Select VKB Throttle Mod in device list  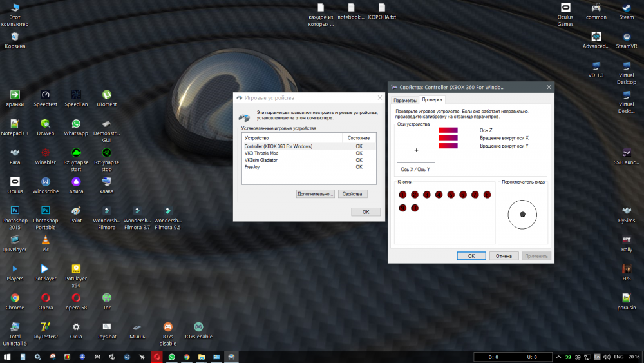tap(261, 153)
